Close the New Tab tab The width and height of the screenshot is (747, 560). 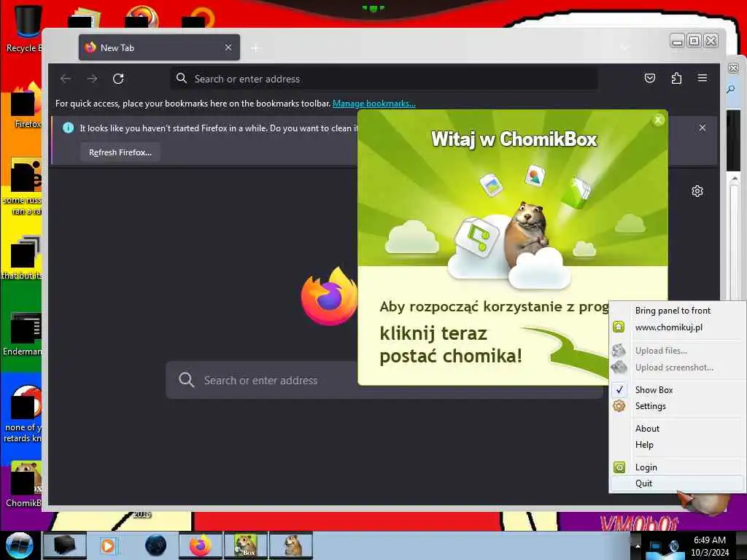[228, 47]
